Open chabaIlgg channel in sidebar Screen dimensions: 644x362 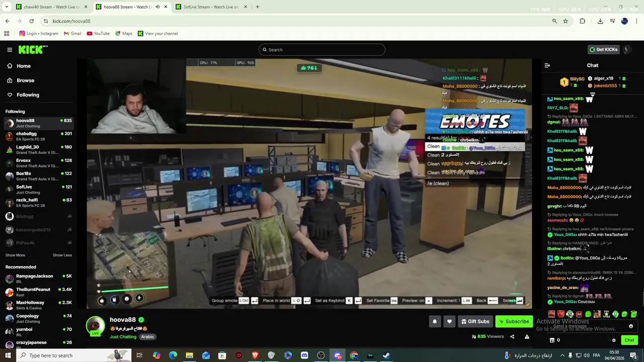(38, 136)
